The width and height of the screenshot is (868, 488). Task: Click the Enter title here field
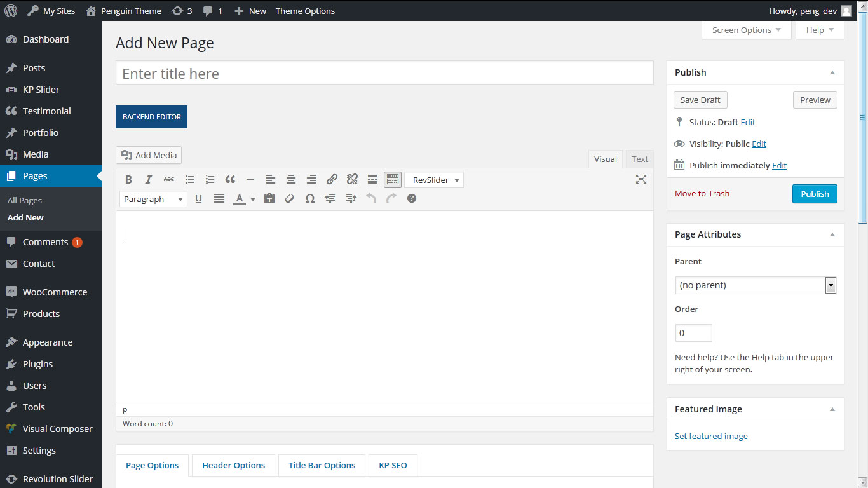(x=384, y=74)
